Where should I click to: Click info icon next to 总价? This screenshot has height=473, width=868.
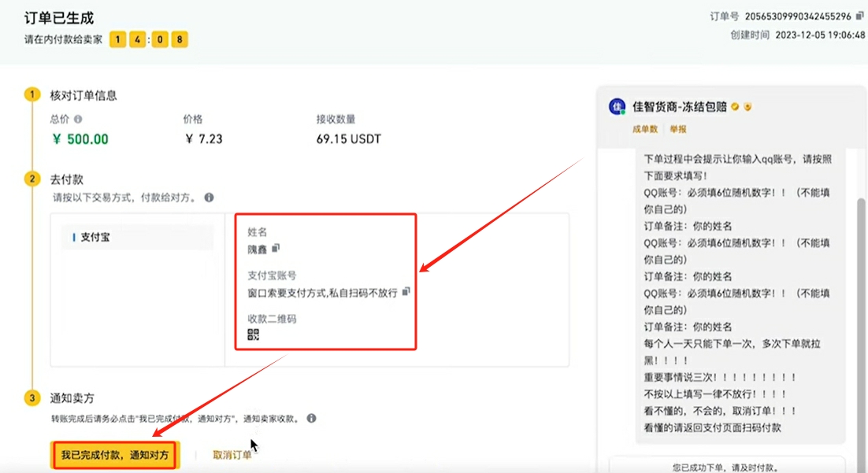(x=78, y=120)
